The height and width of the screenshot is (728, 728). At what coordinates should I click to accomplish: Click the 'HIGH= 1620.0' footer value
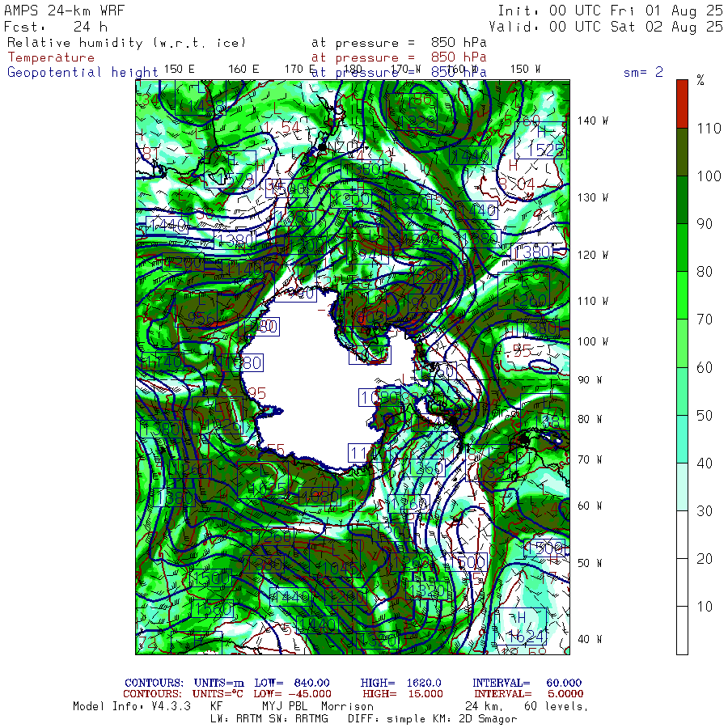401,684
